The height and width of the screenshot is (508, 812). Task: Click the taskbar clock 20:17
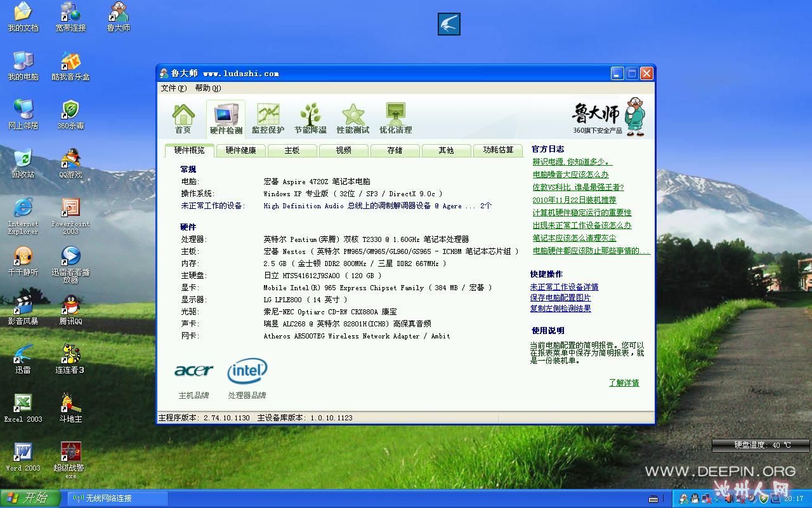(x=794, y=498)
